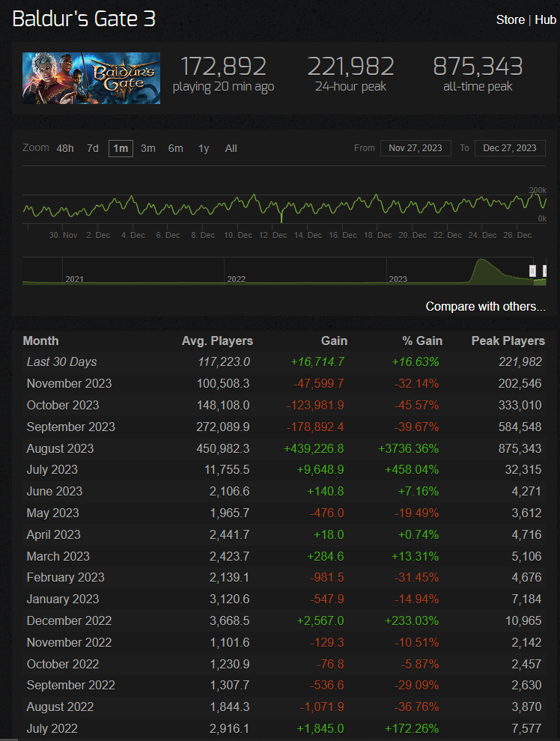Select the 7d zoom range
Viewport: 560px width, 741px height.
93,148
